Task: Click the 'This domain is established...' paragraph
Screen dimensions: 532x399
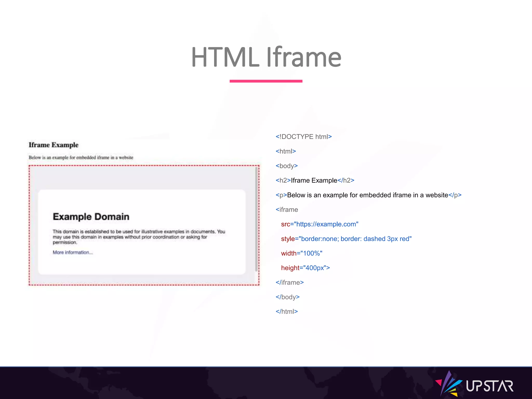Action: (x=139, y=237)
